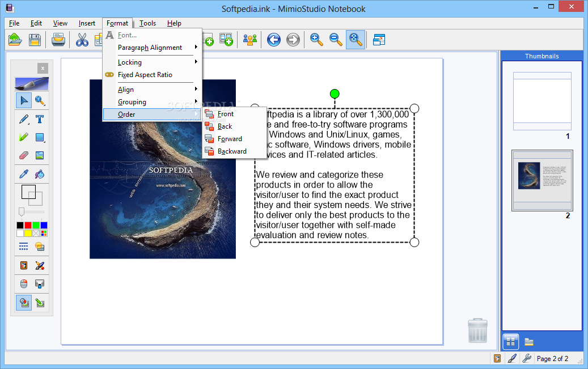This screenshot has width=588, height=369.
Task: Expand the Align submenu
Action: (152, 90)
